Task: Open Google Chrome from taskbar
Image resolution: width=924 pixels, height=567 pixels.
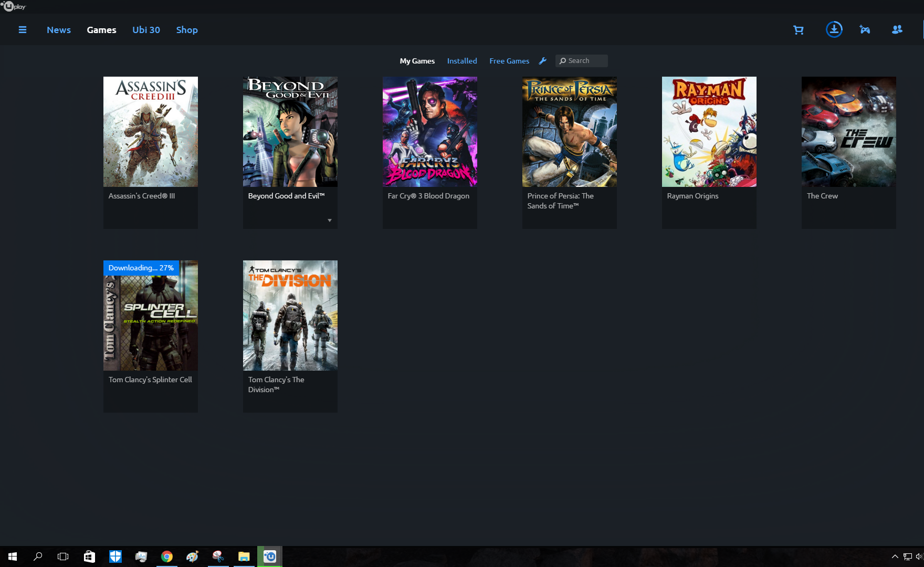Action: (167, 556)
